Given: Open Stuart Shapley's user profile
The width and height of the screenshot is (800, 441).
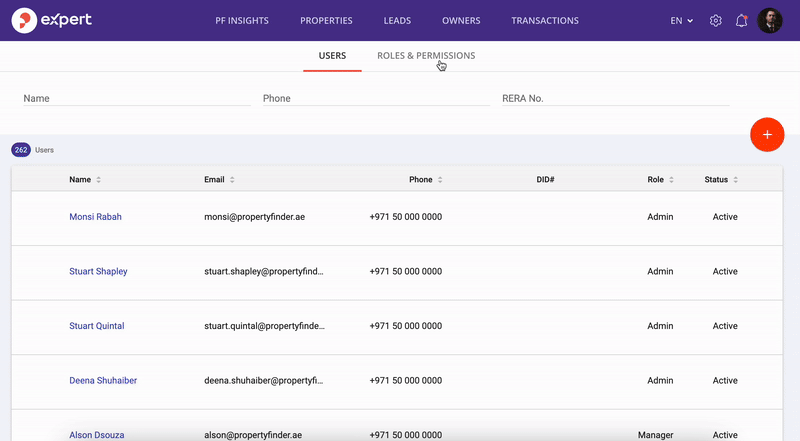Looking at the screenshot, I should click(x=98, y=272).
